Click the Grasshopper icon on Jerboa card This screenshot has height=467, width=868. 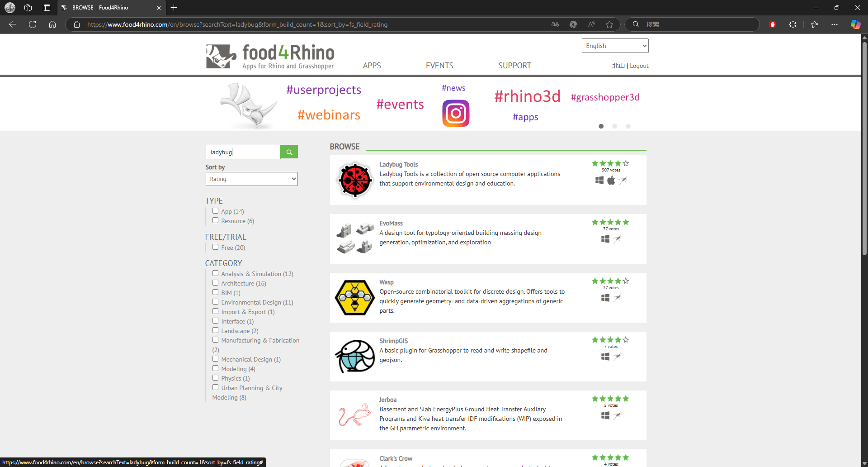617,415
